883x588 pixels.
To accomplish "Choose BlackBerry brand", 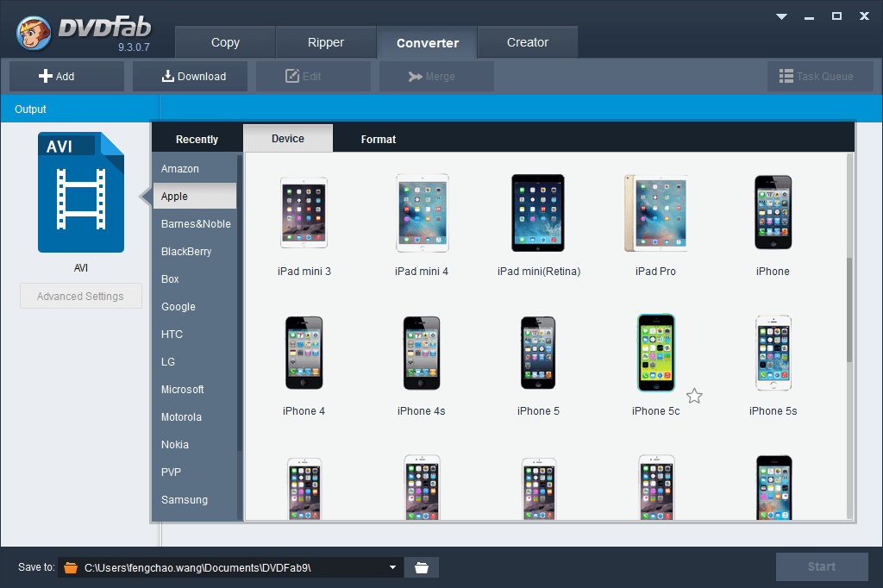I will (195, 251).
